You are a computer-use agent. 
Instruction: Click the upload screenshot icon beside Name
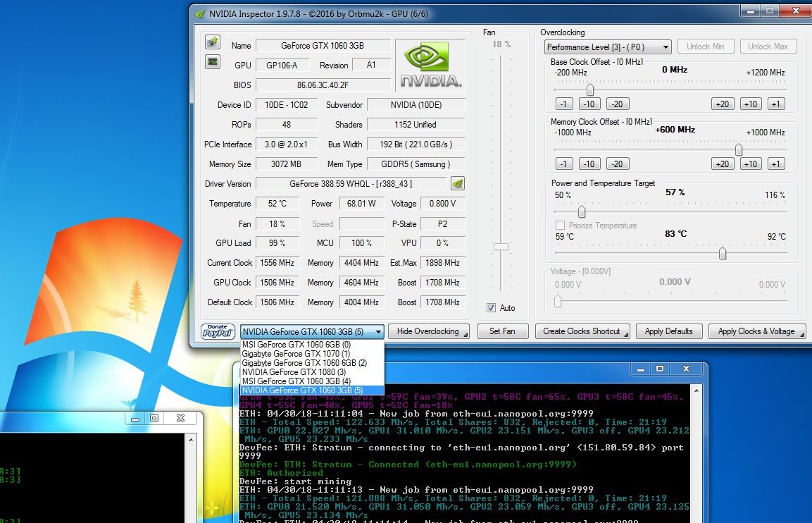tap(212, 42)
